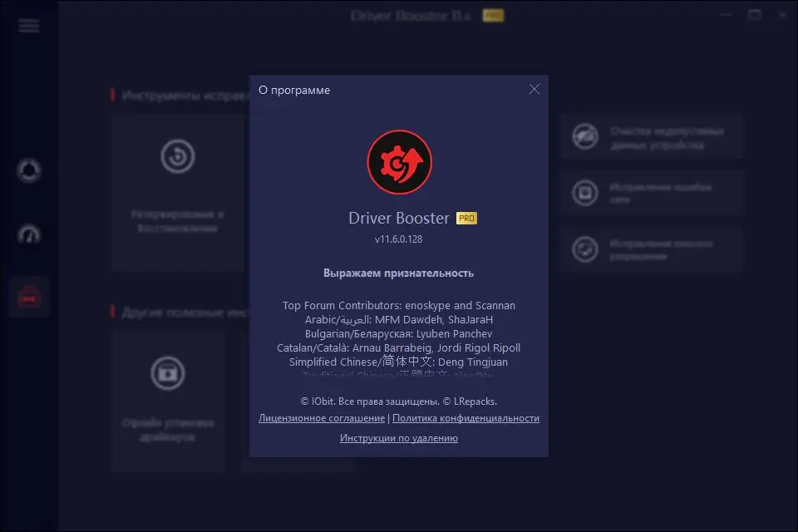Open the "Инструкции по удалению" link
This screenshot has height=532, width=798.
(399, 438)
